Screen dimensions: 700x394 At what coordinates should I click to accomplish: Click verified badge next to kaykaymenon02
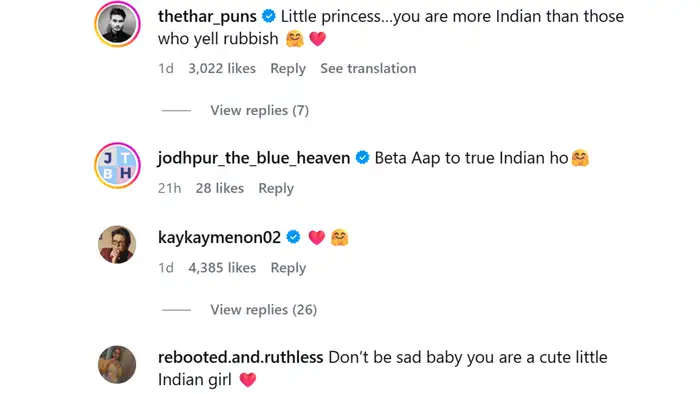pos(293,237)
